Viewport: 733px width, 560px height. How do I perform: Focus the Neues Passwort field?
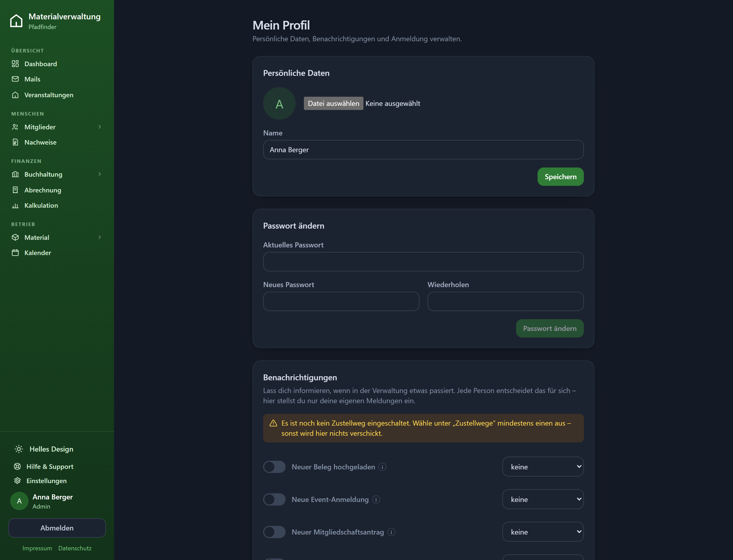point(341,301)
